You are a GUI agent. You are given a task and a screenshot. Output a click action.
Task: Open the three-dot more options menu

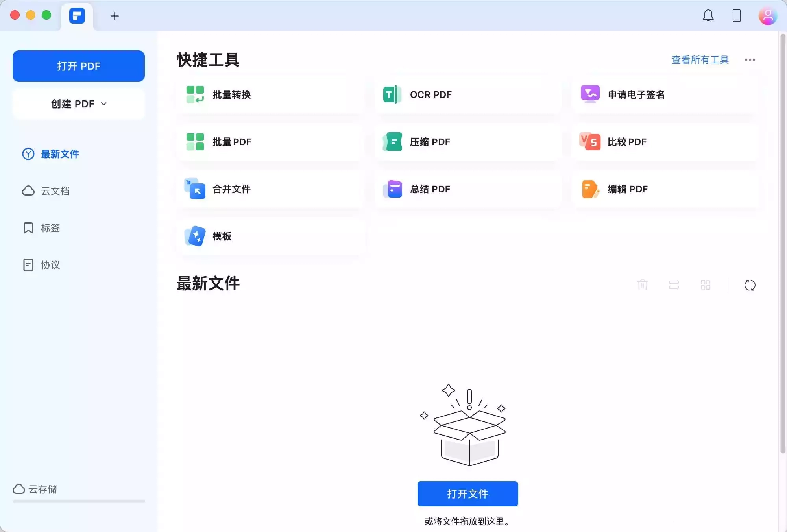750,60
